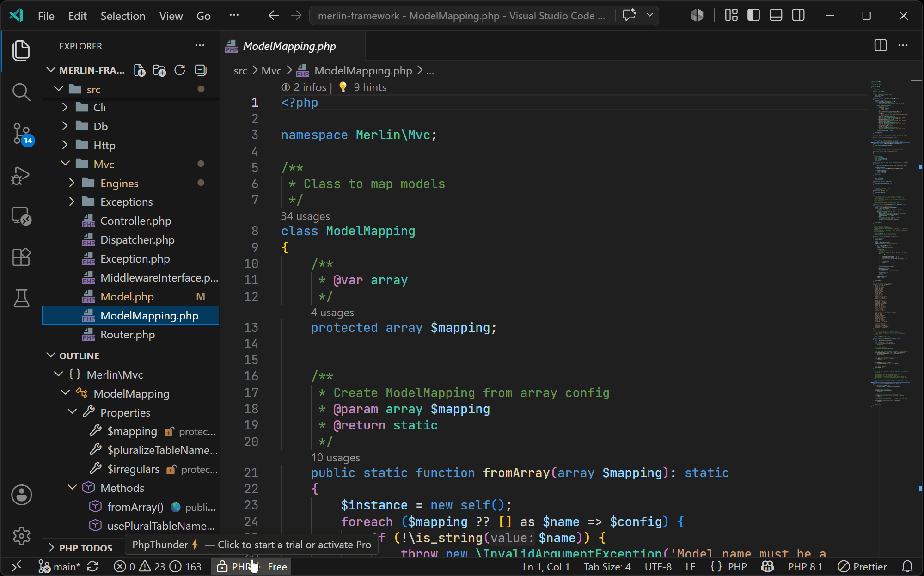This screenshot has height=576, width=924.
Task: Toggle the bottom panel visibility
Action: [x=776, y=16]
